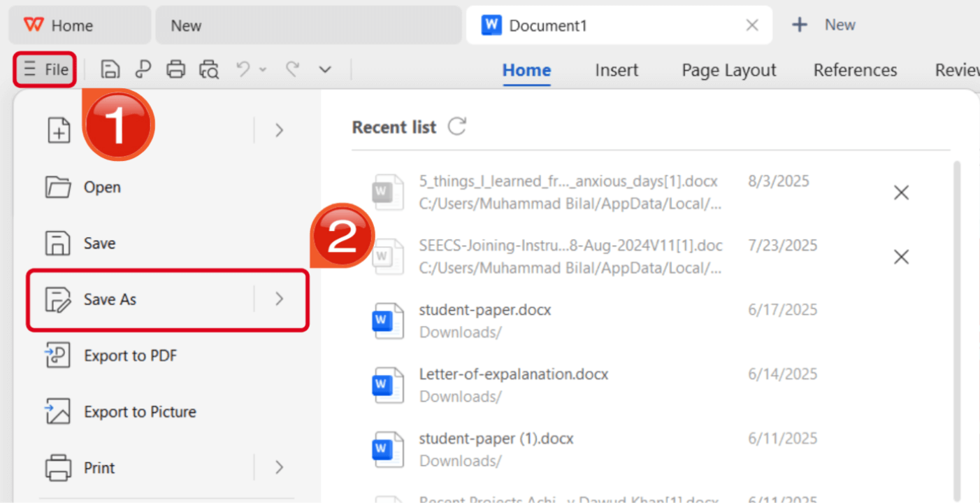
Task: Click the Redo arrow icon
Action: click(293, 69)
